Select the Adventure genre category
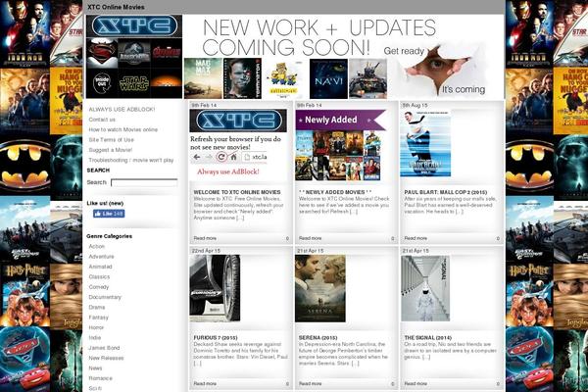The width and height of the screenshot is (588, 392). (x=101, y=257)
